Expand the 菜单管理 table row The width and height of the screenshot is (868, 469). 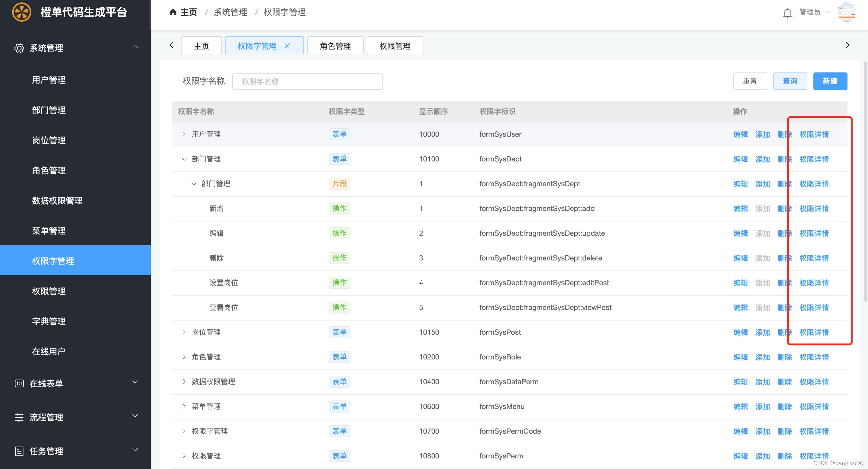(x=184, y=406)
